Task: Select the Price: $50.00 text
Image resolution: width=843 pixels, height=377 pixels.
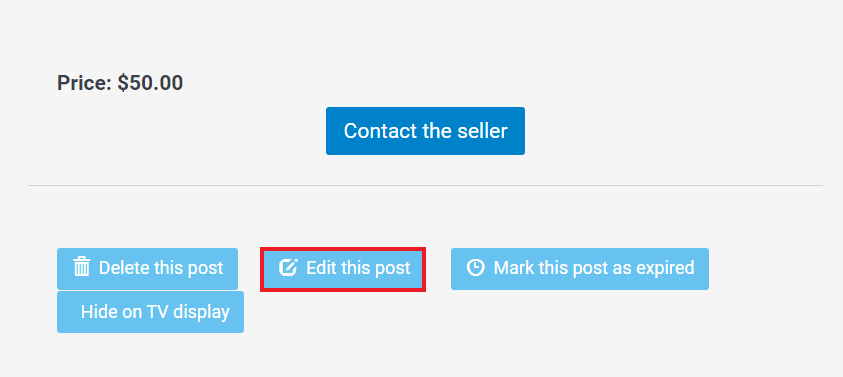Action: [x=120, y=83]
